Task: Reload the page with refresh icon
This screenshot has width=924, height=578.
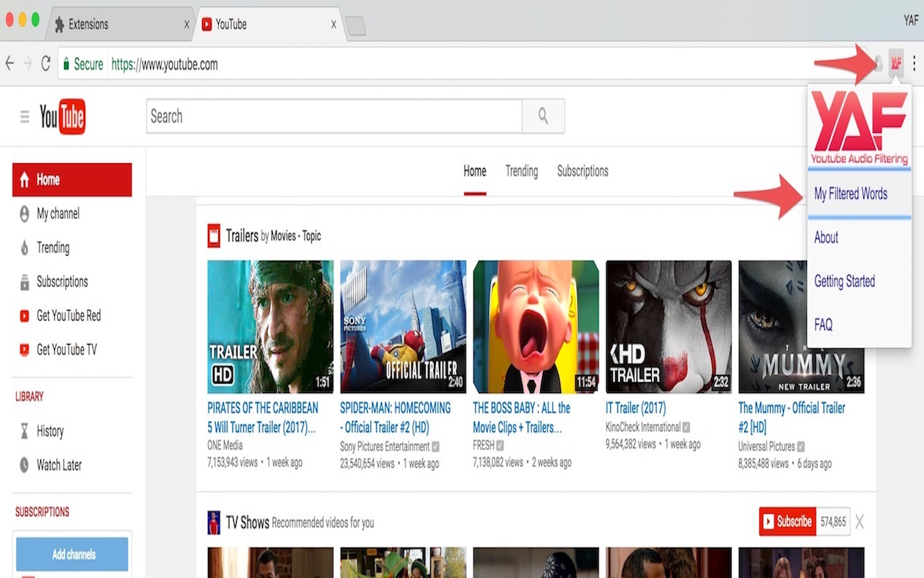Action: (x=45, y=64)
